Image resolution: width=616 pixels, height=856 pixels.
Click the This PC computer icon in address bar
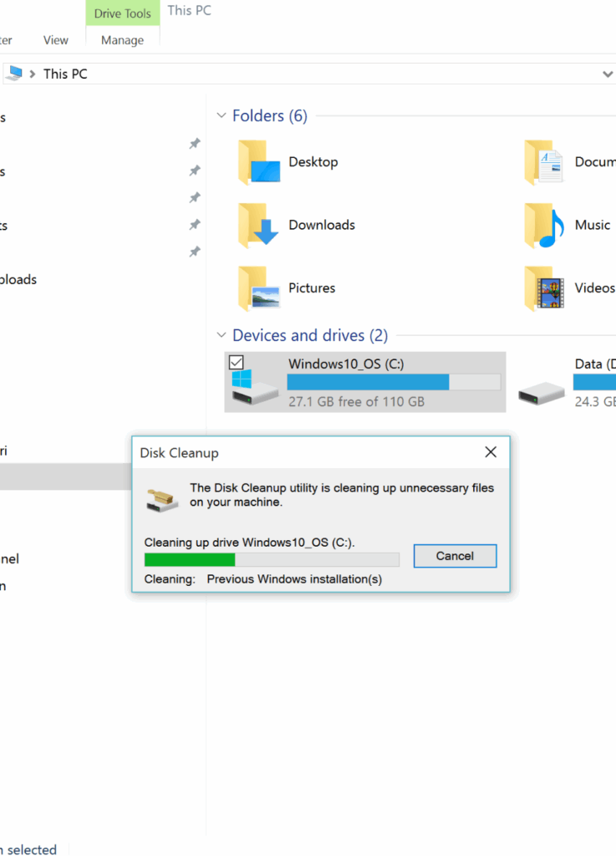[15, 74]
